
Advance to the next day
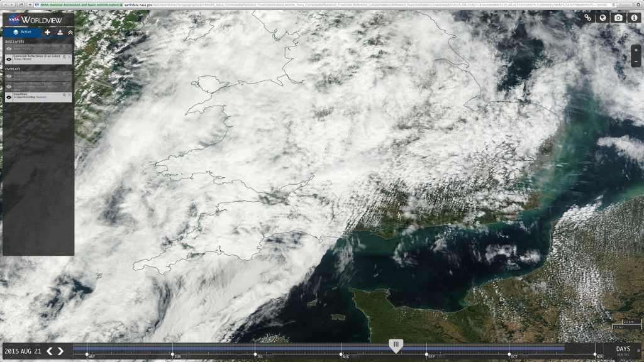[x=61, y=351]
